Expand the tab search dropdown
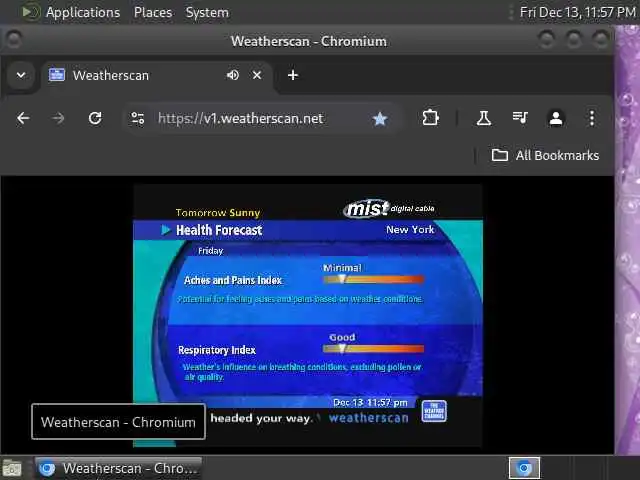 coord(21,75)
